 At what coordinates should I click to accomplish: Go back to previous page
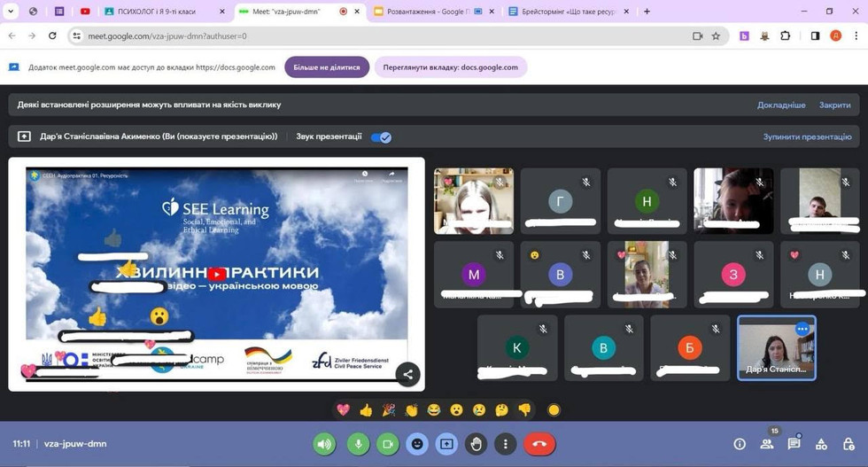(12, 36)
